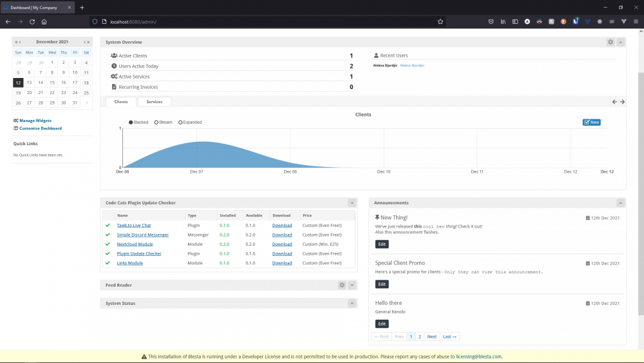Select December 12 in the calendar
Viewport: 644px width, 363px height.
pos(18,83)
